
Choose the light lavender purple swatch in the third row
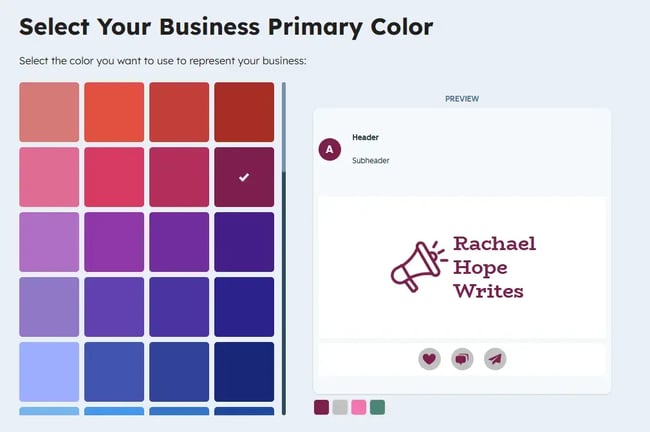click(49, 242)
